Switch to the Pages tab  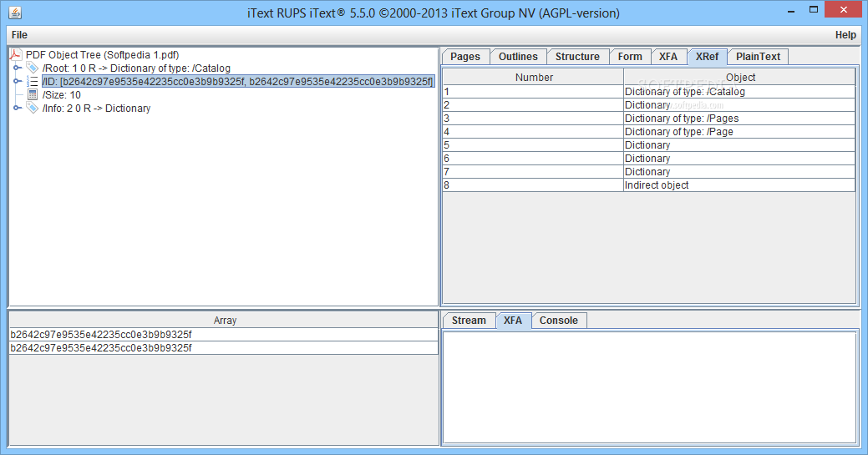(x=465, y=57)
